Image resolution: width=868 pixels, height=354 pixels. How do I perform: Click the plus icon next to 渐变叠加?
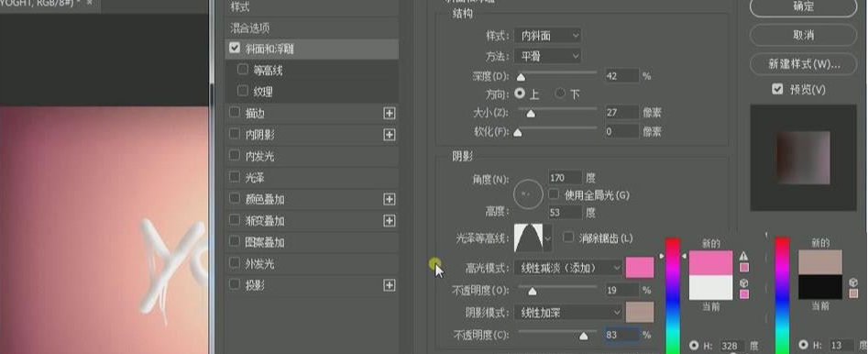coord(390,220)
